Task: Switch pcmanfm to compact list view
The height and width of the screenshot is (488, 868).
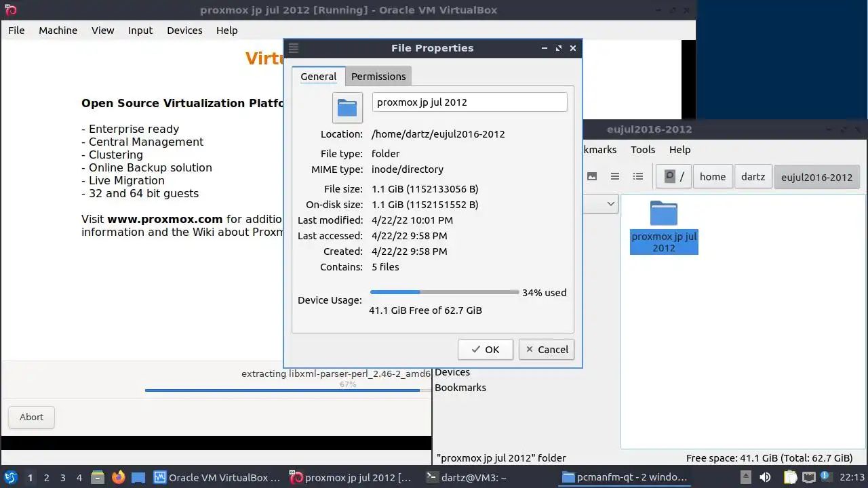Action: pyautogui.click(x=615, y=176)
